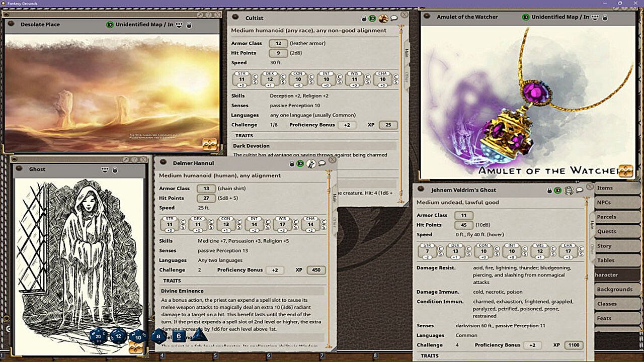Roll the d20 die
The width and height of the screenshot is (644, 362).
pyautogui.click(x=98, y=336)
